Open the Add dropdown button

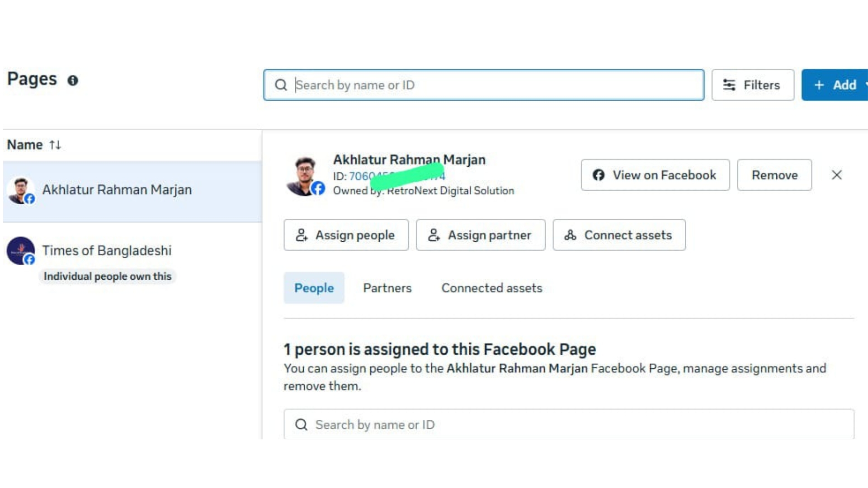835,85
